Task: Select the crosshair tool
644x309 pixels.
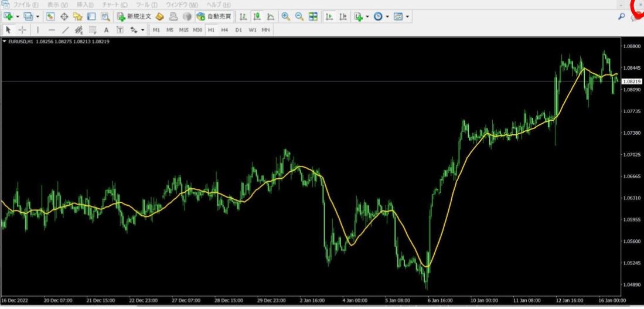Action: pyautogui.click(x=22, y=30)
